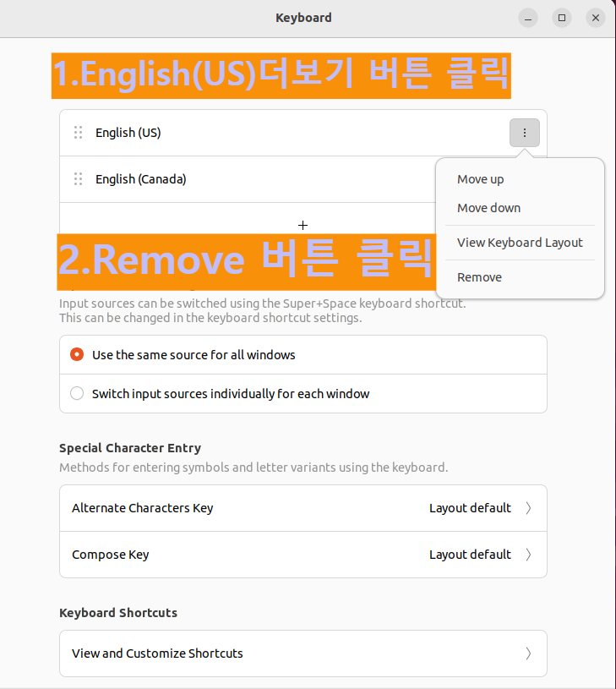This screenshot has height=689, width=616.
Task: Click Layout default value for Alternate Characters Key
Action: [x=470, y=508]
